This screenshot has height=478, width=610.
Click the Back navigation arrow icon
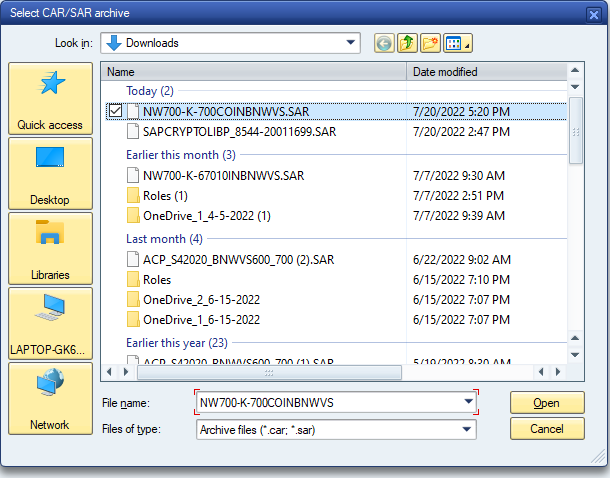point(384,43)
